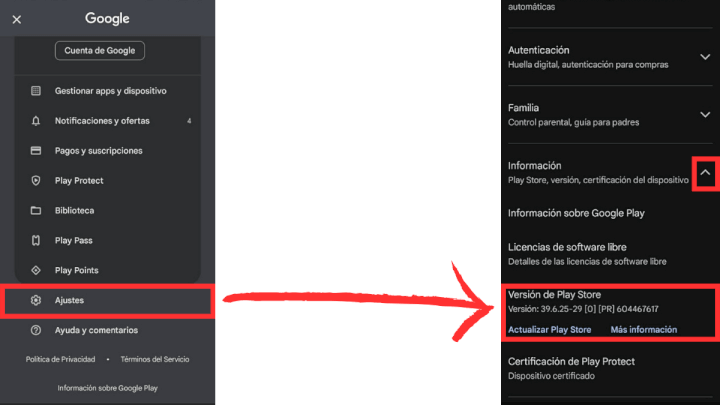
Task: Click the Ajustes gear icon
Action: click(x=36, y=300)
